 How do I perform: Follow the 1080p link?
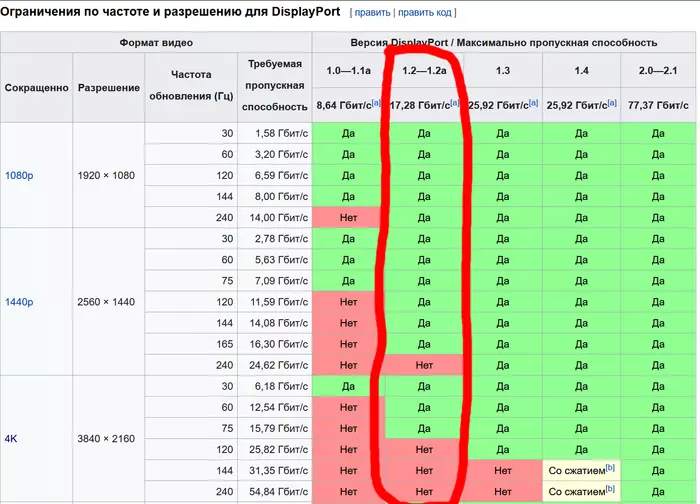click(x=19, y=175)
